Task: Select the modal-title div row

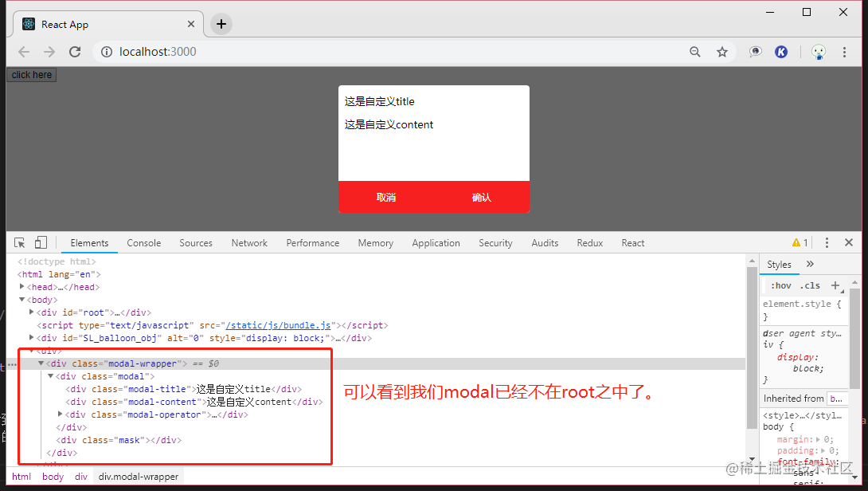Action: (x=184, y=389)
